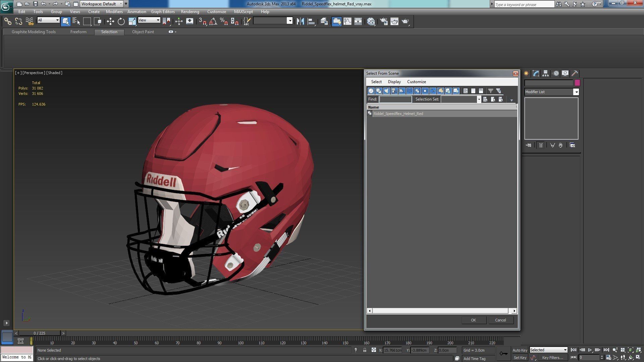Image resolution: width=644 pixels, height=362 pixels.
Task: Open the Workspace: Default dropdown
Action: (102, 4)
